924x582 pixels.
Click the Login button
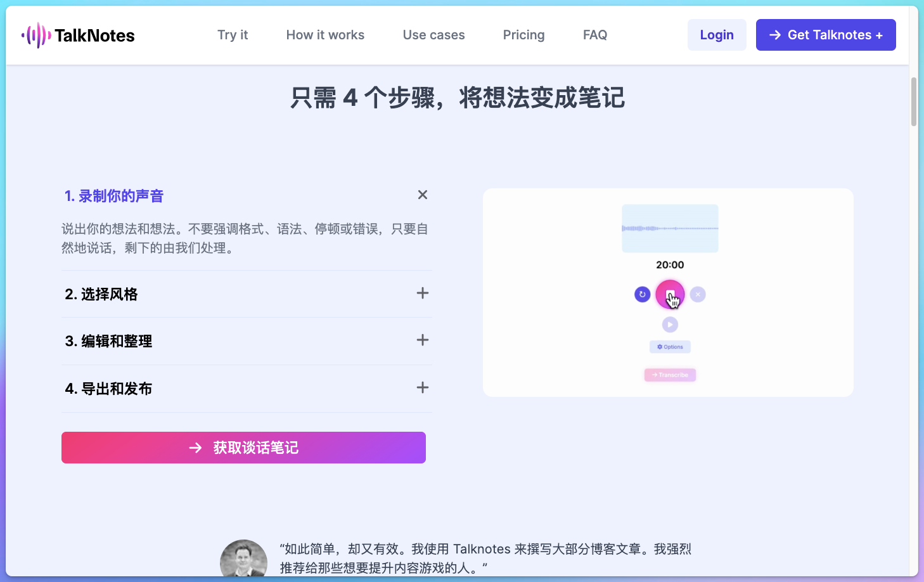(x=717, y=35)
